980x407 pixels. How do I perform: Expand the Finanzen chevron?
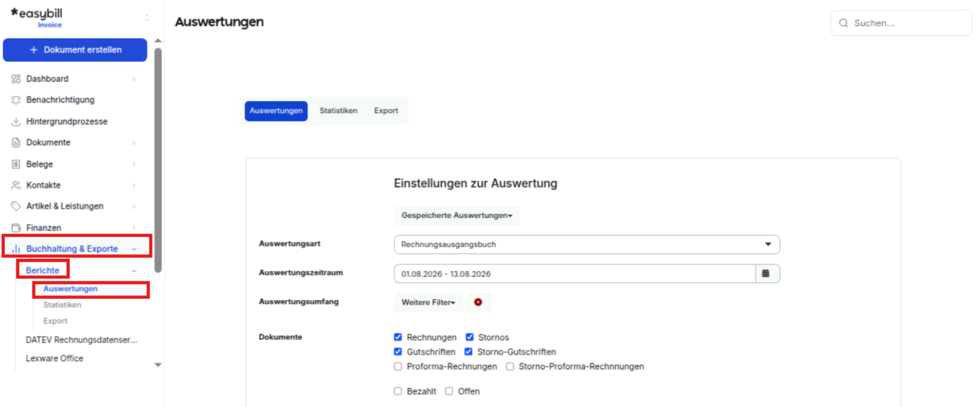(x=134, y=228)
